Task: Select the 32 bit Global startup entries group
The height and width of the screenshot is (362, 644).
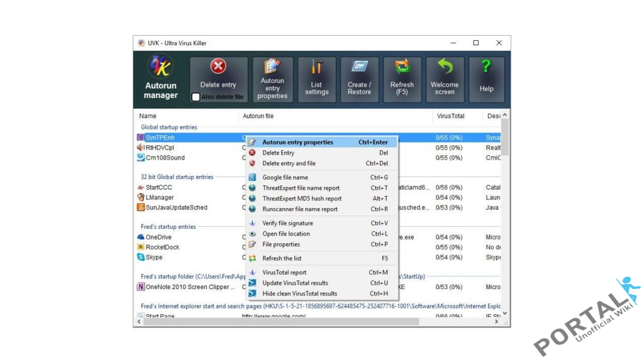Action: pyautogui.click(x=177, y=177)
